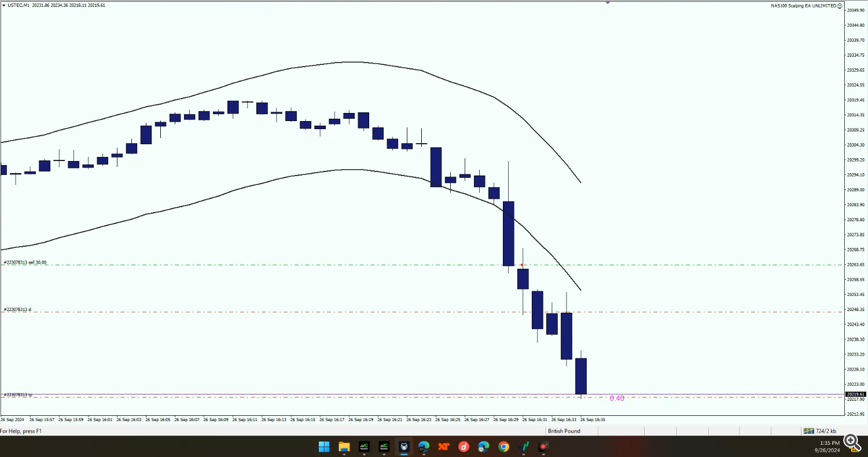
Task: Open the British Pound profile in status bar
Action: pyautogui.click(x=564, y=431)
